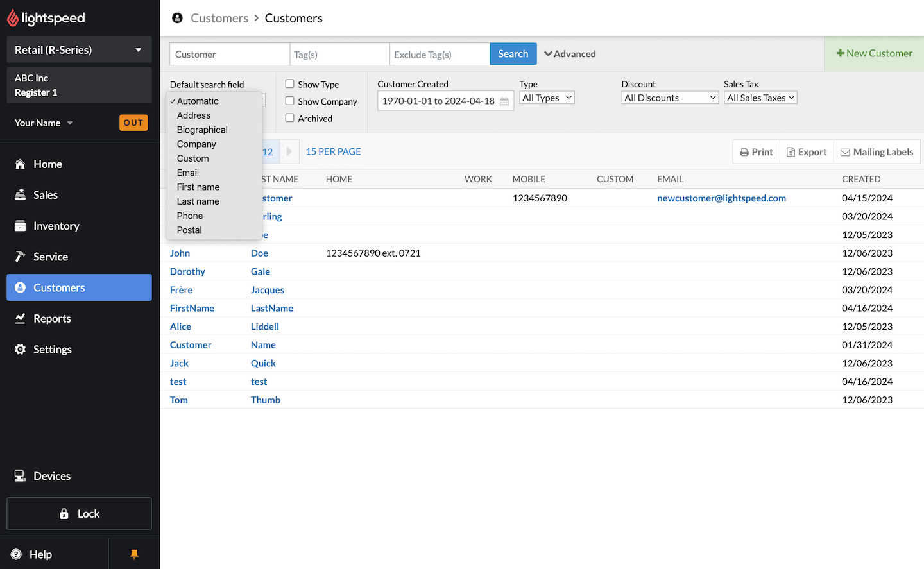The width and height of the screenshot is (924, 569).
Task: Choose Last name in dropdown list
Action: point(198,201)
